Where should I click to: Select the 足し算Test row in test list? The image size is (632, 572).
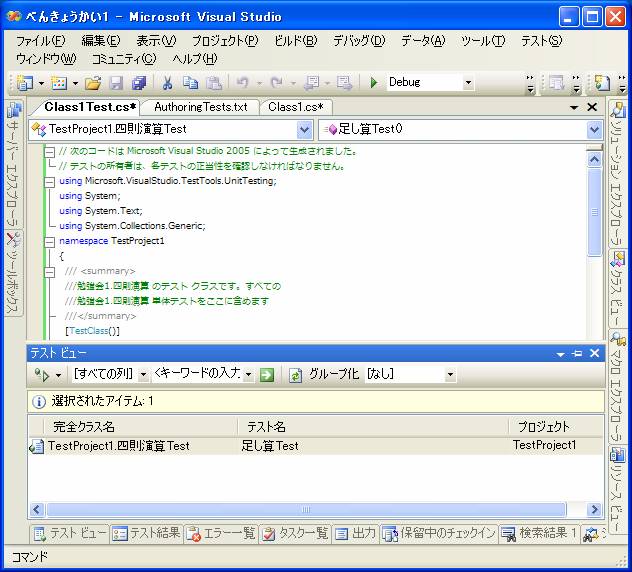pyautogui.click(x=270, y=446)
